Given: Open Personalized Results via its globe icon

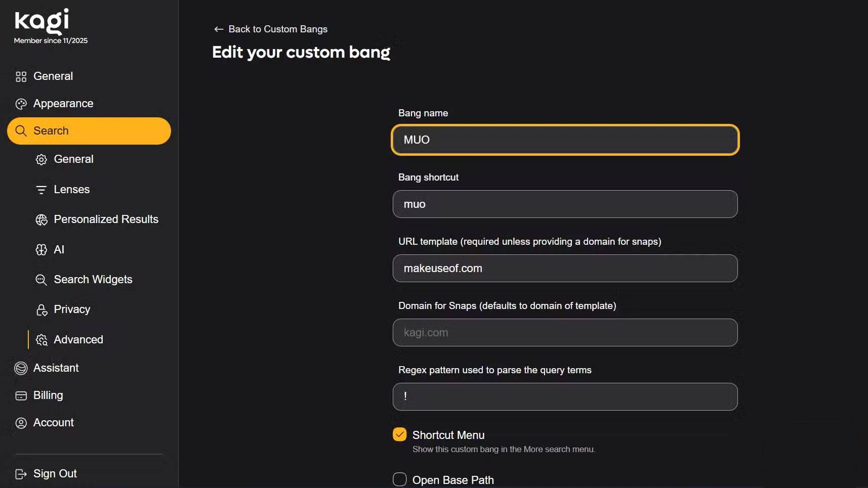Looking at the screenshot, I should coord(41,219).
